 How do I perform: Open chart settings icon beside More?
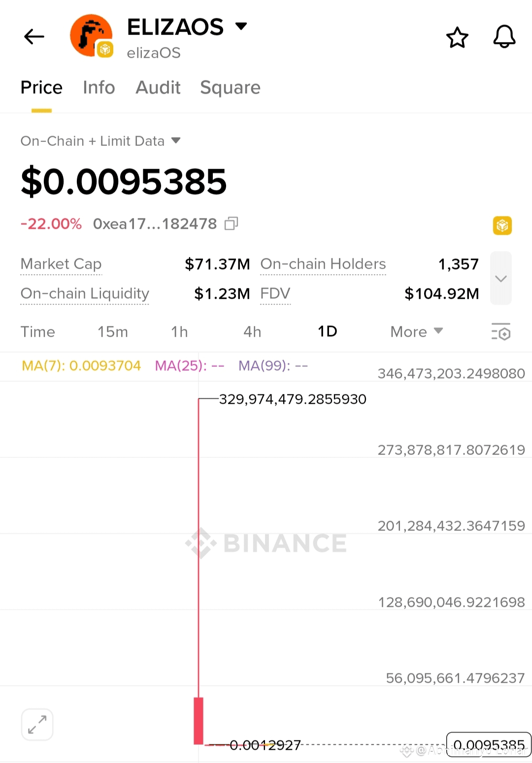point(501,332)
